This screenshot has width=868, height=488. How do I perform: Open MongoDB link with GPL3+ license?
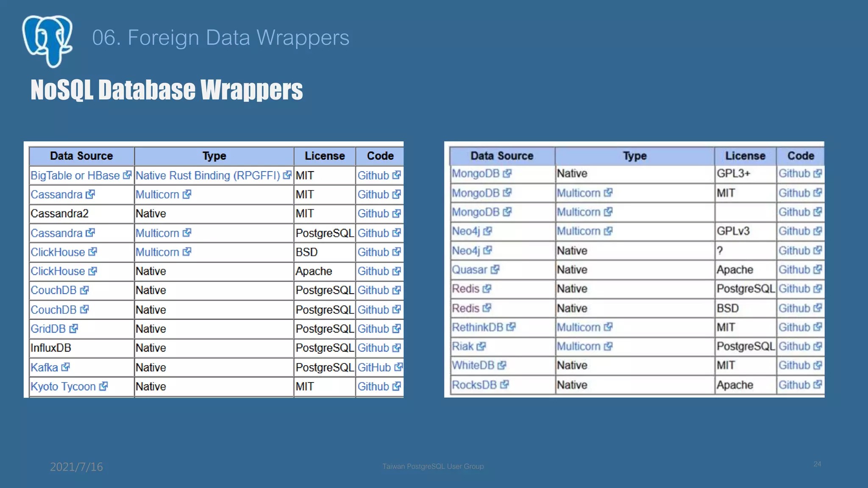click(476, 174)
